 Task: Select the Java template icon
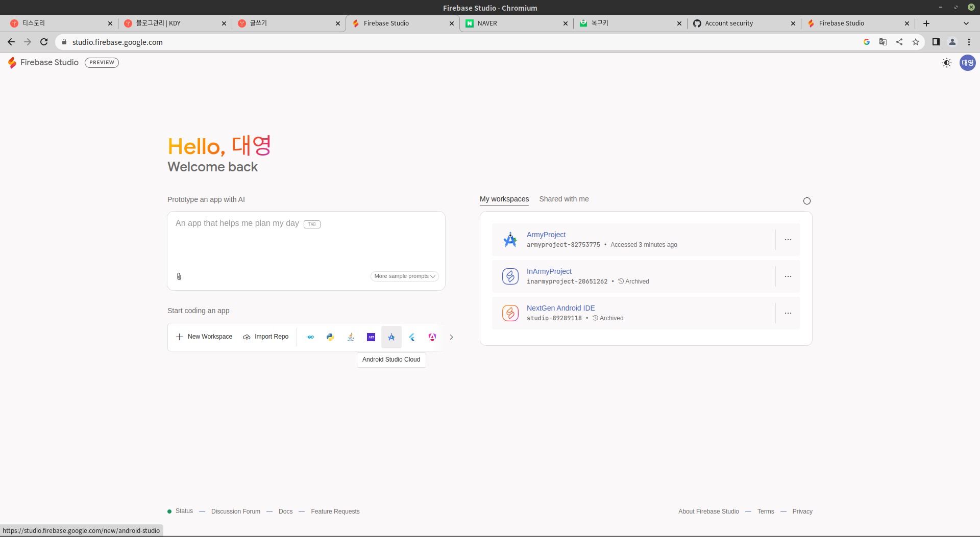click(x=351, y=337)
